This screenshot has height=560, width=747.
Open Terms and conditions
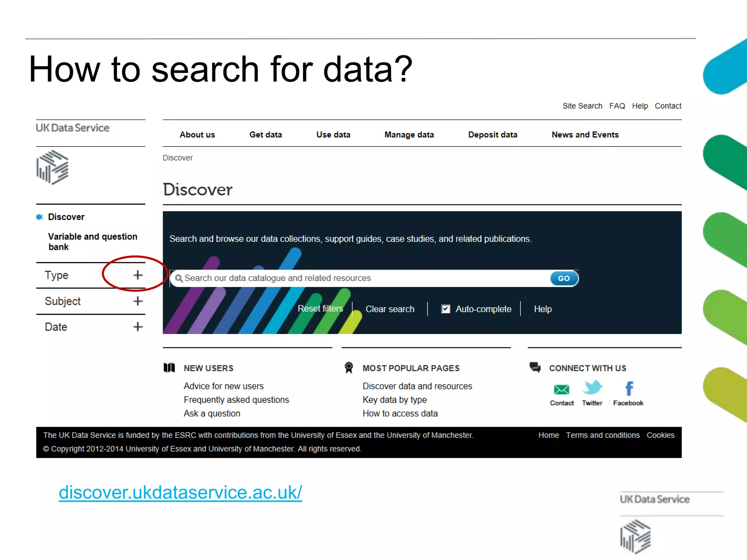tap(603, 435)
